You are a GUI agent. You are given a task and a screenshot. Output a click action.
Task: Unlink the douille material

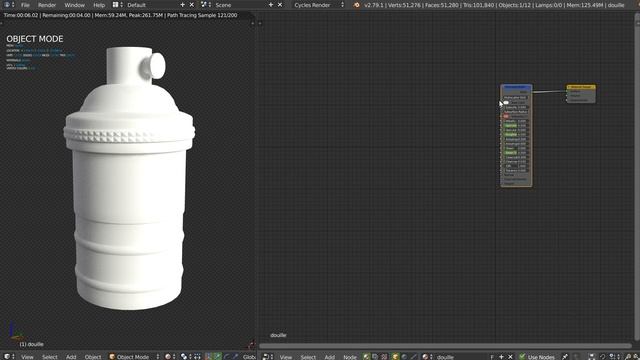coord(510,357)
